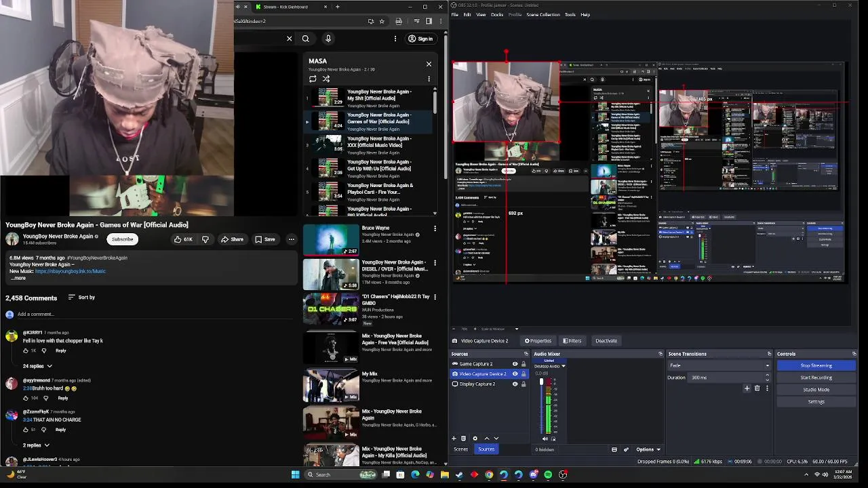Dislike the Games of War video

[x=205, y=239]
